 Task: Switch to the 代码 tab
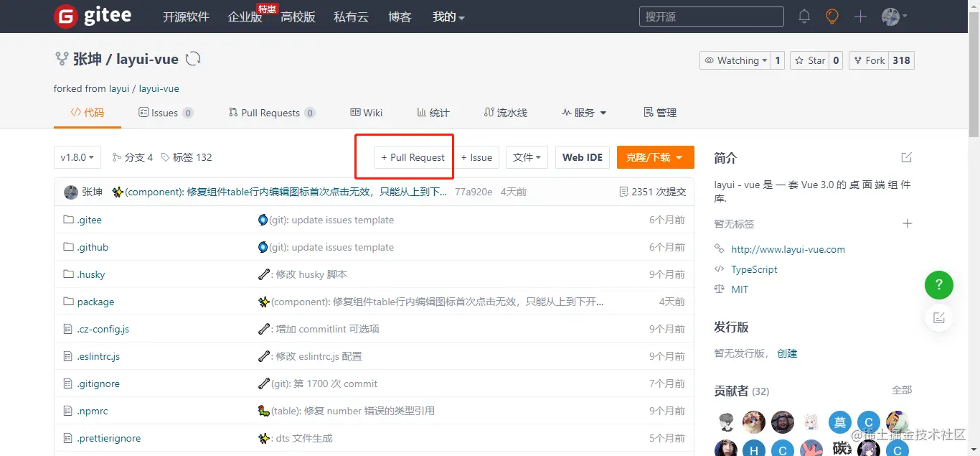(87, 113)
